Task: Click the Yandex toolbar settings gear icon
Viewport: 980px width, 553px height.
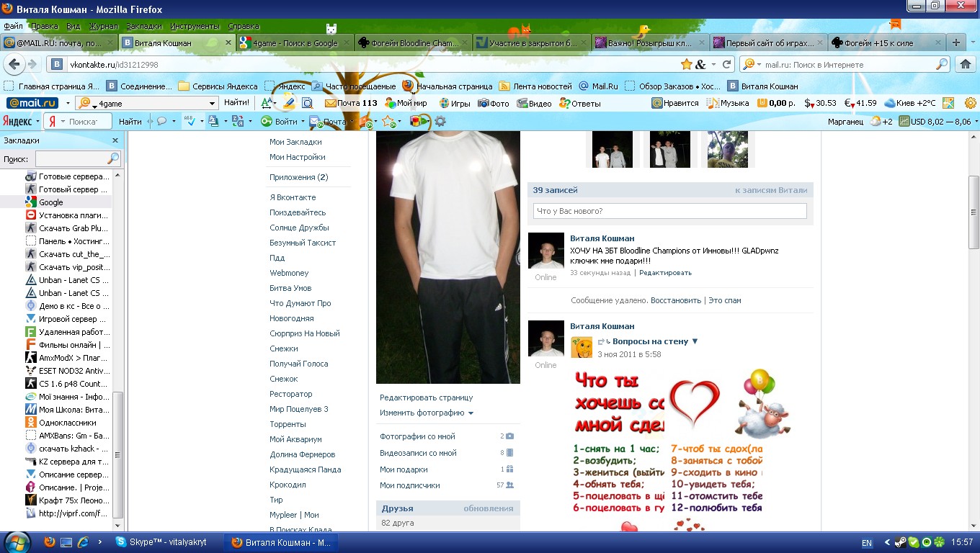Action: click(x=440, y=122)
